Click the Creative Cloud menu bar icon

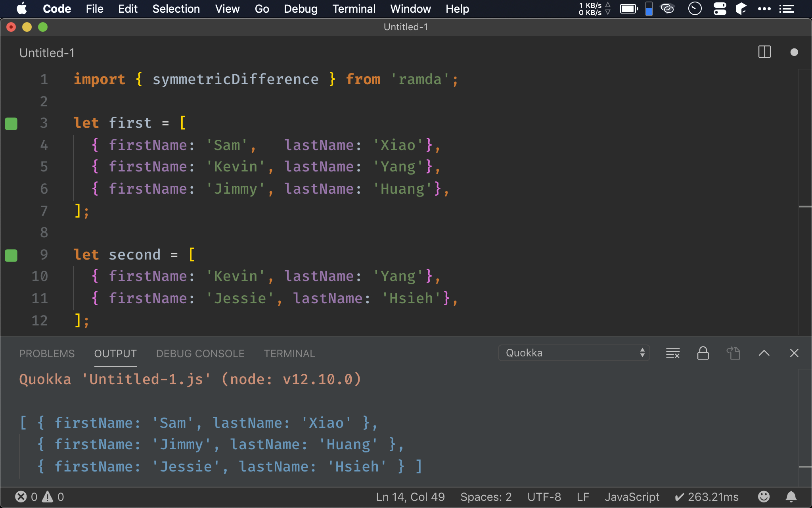[x=667, y=8]
